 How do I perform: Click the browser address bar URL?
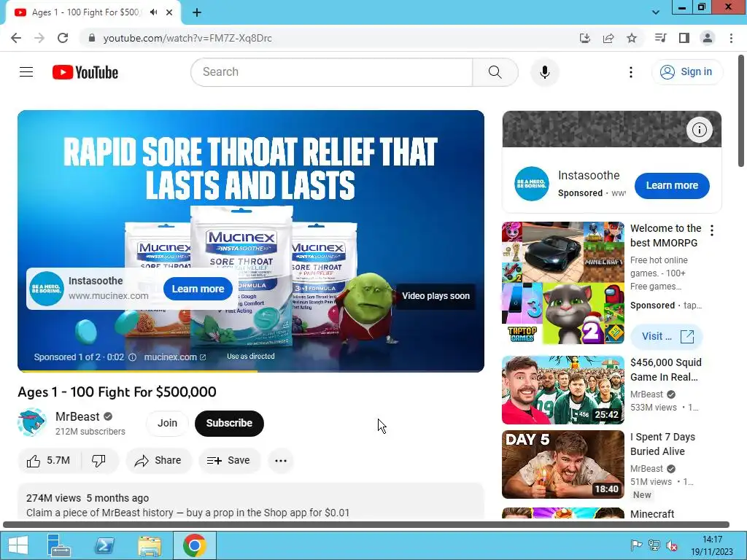(x=187, y=38)
